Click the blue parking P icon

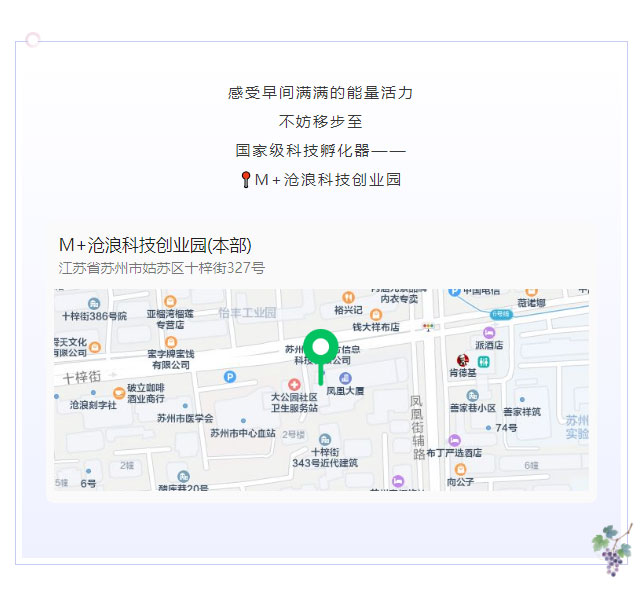tap(230, 377)
